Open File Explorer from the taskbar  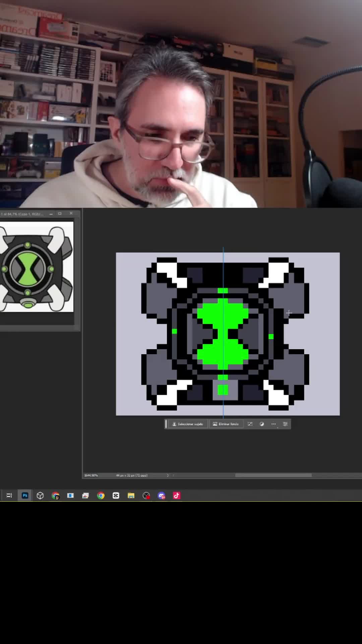coord(131,495)
